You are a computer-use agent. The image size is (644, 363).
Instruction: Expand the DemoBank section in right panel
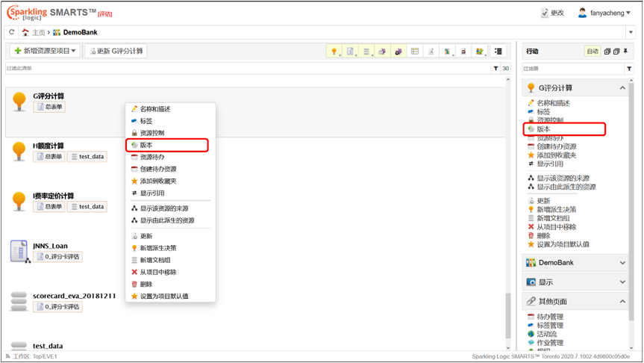coord(622,263)
